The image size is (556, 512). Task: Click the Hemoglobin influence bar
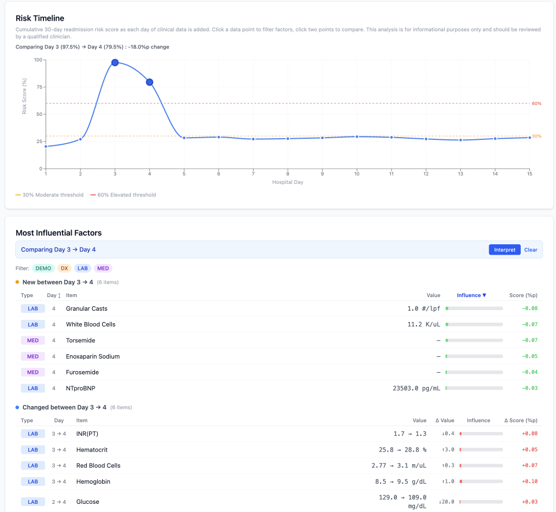click(481, 482)
